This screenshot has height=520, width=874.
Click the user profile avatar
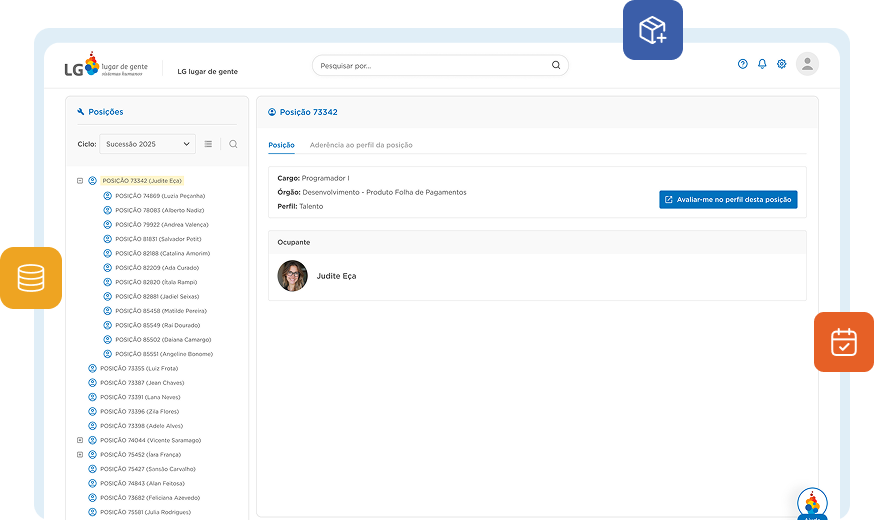(x=807, y=64)
